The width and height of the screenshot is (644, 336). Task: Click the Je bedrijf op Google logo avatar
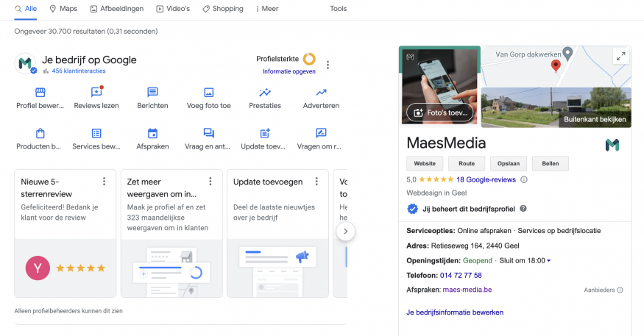coord(25,63)
